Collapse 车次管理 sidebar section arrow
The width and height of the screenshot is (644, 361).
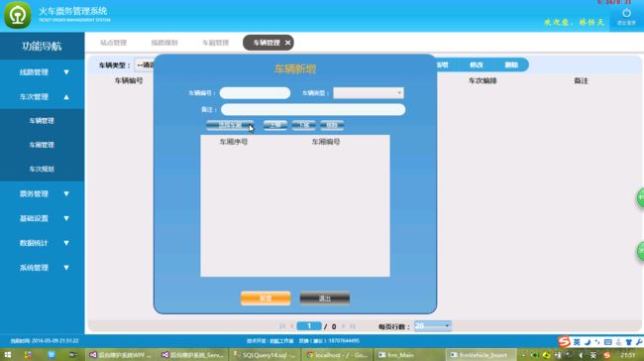point(66,97)
